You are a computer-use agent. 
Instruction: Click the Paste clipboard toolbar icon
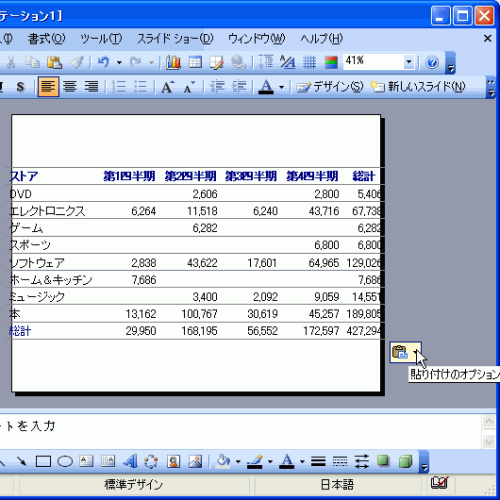(x=54, y=62)
